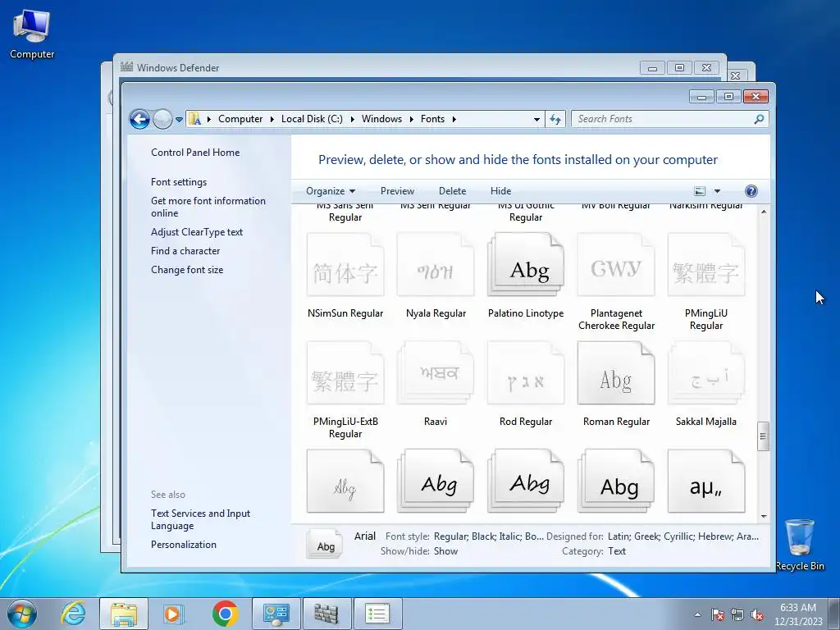Viewport: 840px width, 630px height.
Task: Select the font thumbnail showing 'aμ„' symbols
Action: pos(706,481)
